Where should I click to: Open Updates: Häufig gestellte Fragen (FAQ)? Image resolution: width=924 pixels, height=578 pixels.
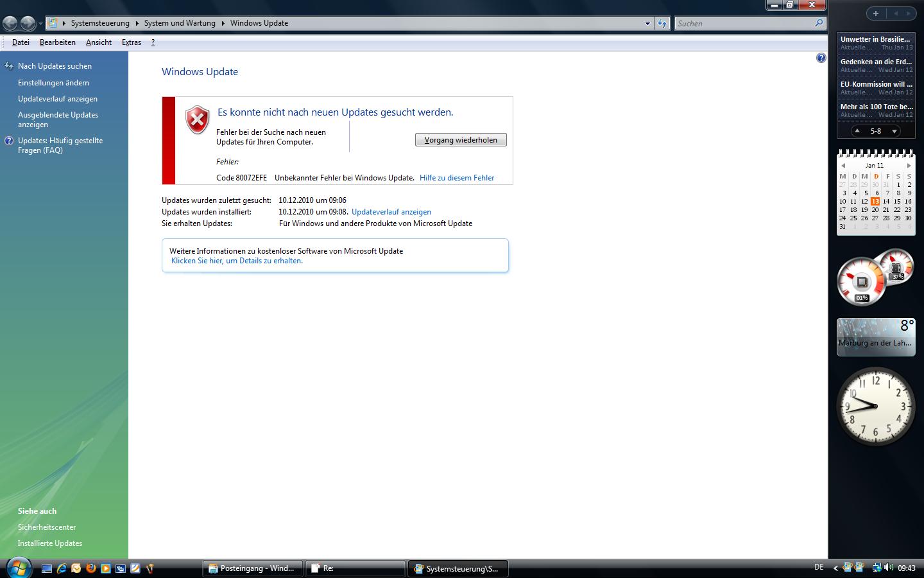pos(60,145)
